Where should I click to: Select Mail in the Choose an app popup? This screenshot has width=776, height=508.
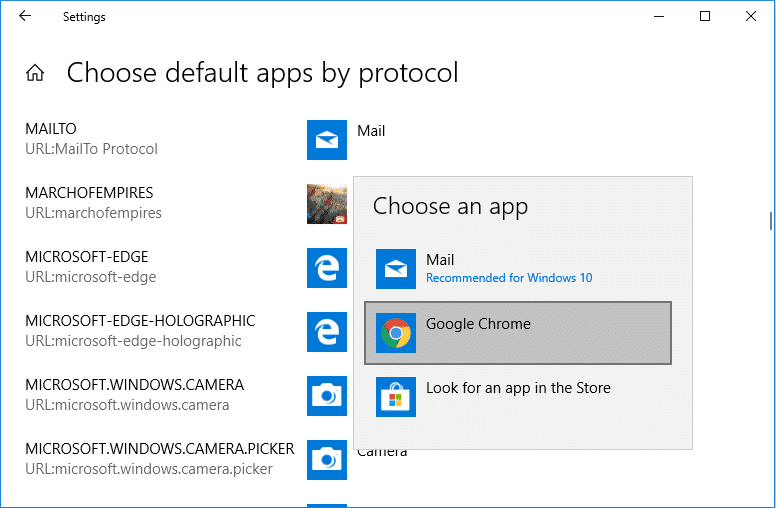click(x=518, y=269)
